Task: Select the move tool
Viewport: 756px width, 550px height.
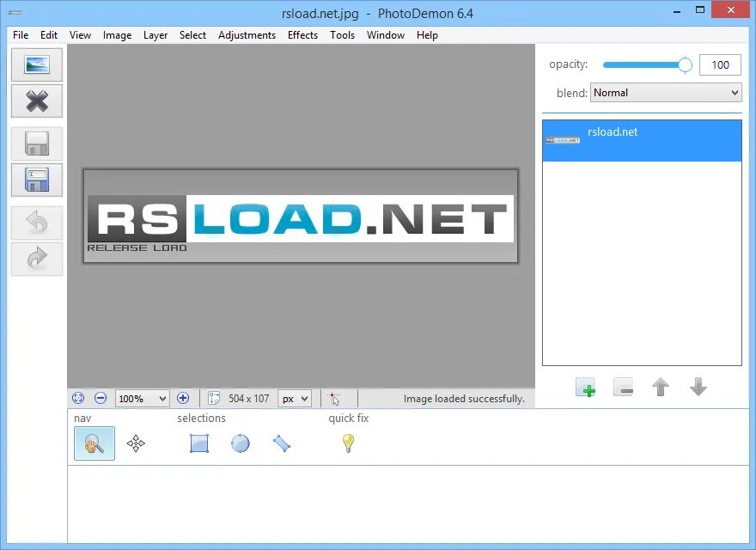Action: tap(137, 443)
